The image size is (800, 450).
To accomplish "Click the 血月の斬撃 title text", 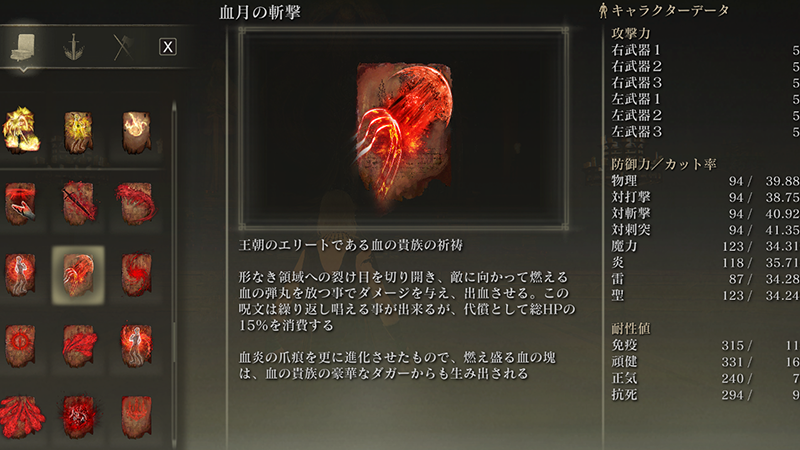I will click(x=260, y=12).
